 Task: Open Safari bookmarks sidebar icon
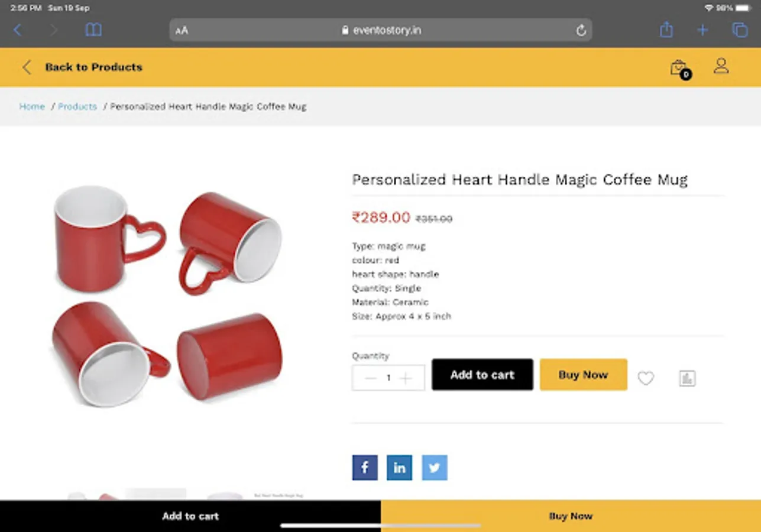[93, 30]
